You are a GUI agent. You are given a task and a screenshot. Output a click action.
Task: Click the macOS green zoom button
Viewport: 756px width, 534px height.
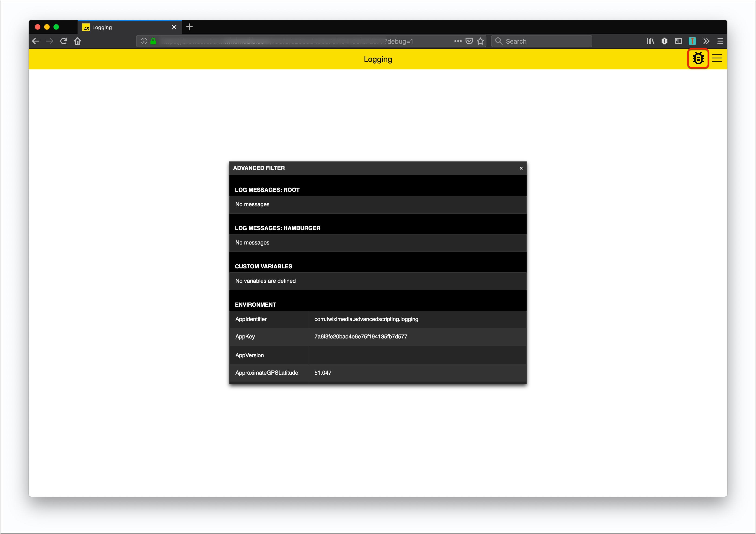(56, 27)
